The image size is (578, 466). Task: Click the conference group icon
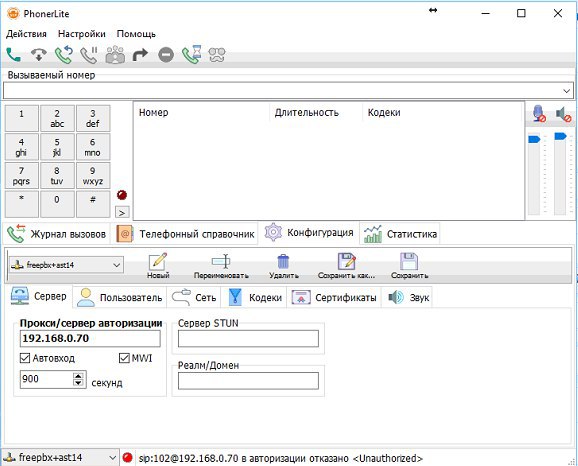coord(115,55)
